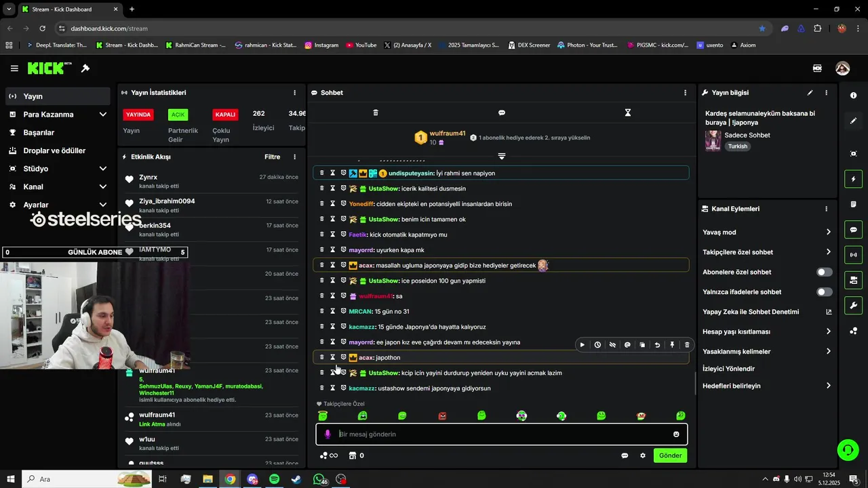Image resolution: width=868 pixels, height=488 pixels.
Task: Click the trash icon in the message hover toolbar
Action: coord(687,345)
